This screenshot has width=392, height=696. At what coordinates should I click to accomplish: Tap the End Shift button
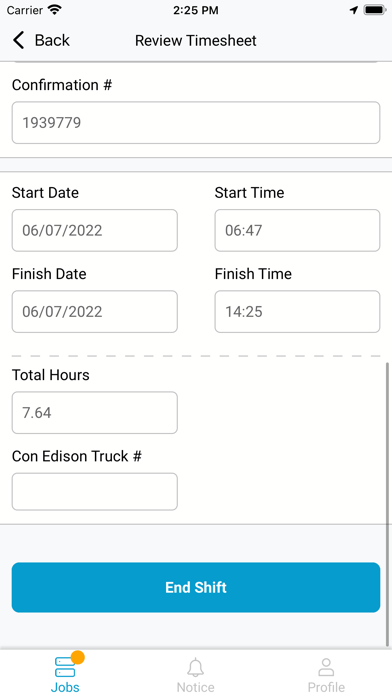(x=196, y=587)
